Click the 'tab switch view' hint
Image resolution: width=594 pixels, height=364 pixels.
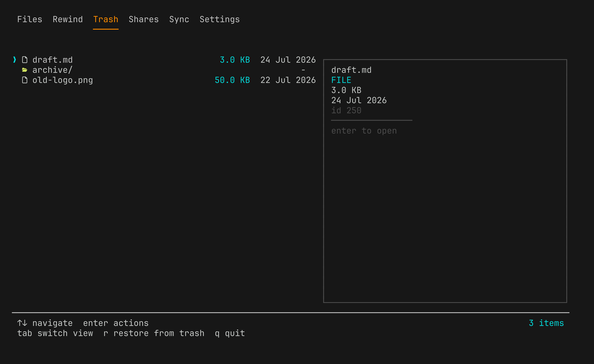pos(55,333)
